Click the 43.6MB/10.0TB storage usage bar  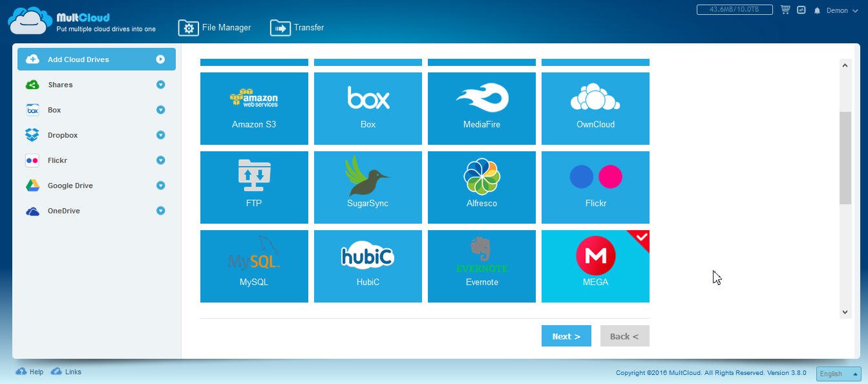click(735, 10)
